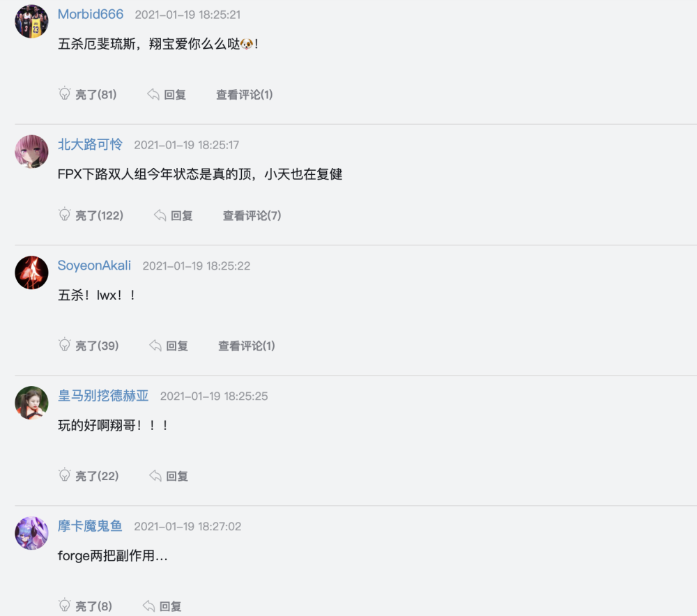Click the reply arrow on Morbid666's comment

click(153, 94)
